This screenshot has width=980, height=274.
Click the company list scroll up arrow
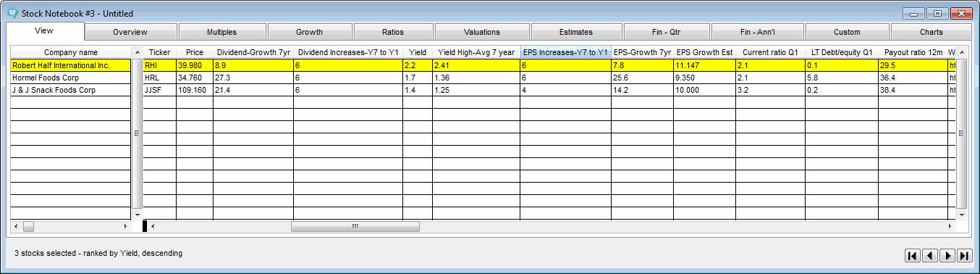[138, 52]
